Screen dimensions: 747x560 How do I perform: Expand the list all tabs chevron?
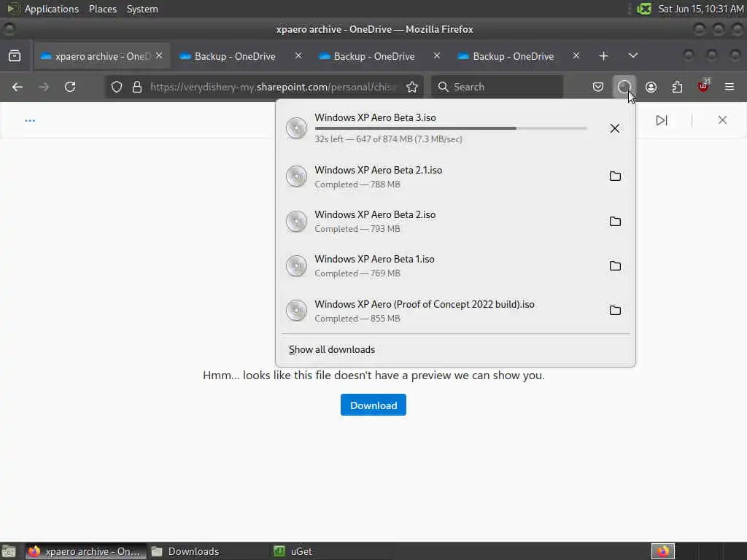click(x=632, y=55)
